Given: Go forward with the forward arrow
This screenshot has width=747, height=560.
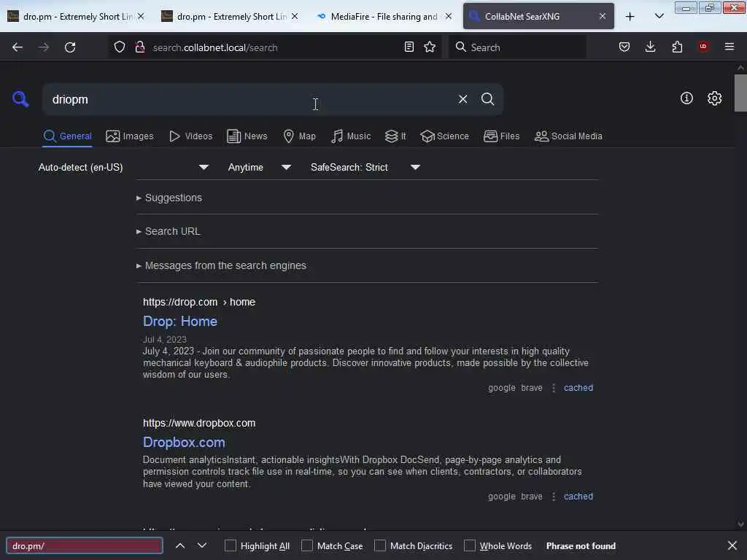Looking at the screenshot, I should pyautogui.click(x=44, y=47).
